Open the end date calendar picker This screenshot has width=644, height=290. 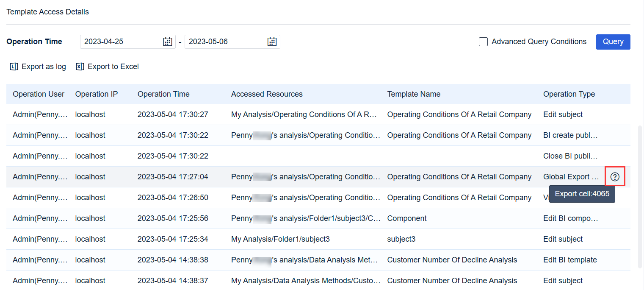coord(272,42)
